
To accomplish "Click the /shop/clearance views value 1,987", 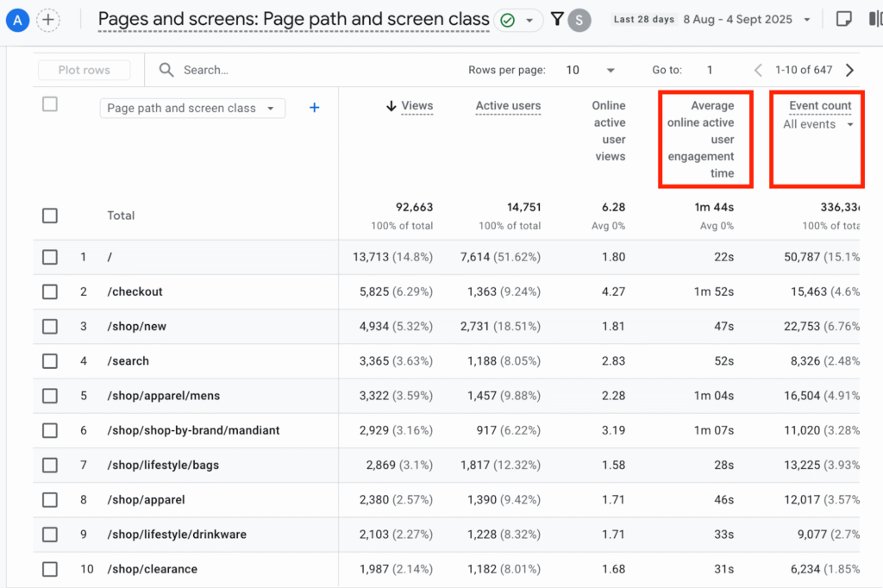I will pyautogui.click(x=374, y=569).
